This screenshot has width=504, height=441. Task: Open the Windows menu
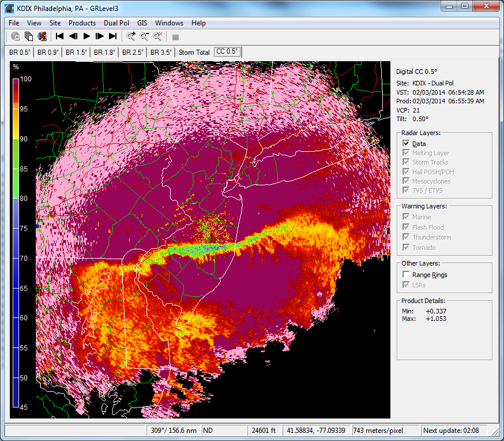(169, 23)
